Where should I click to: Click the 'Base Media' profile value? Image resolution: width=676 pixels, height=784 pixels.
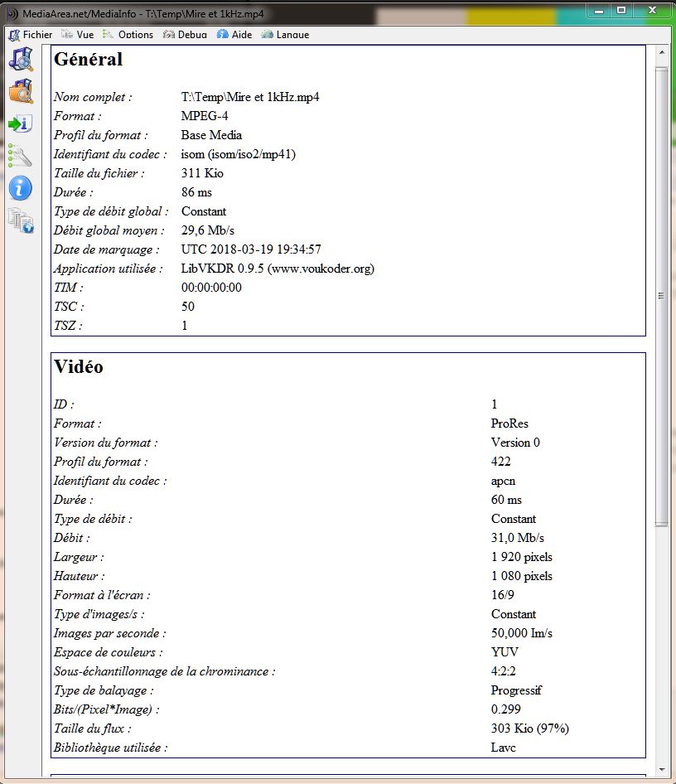point(211,135)
